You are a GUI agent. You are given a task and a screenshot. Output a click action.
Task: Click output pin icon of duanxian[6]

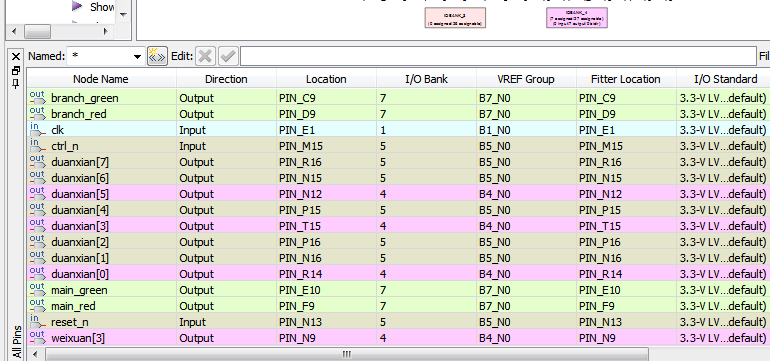point(37,177)
